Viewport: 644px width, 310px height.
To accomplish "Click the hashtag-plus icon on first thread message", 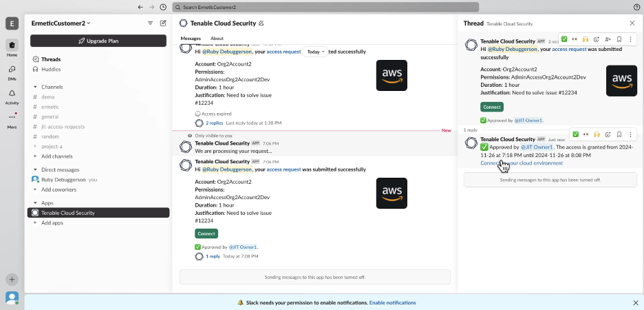I will (608, 39).
